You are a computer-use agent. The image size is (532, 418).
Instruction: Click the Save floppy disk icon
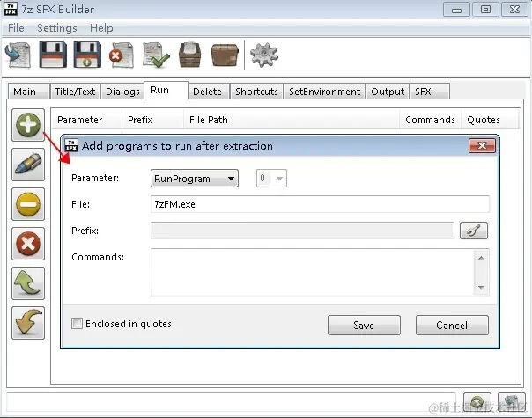pos(53,55)
